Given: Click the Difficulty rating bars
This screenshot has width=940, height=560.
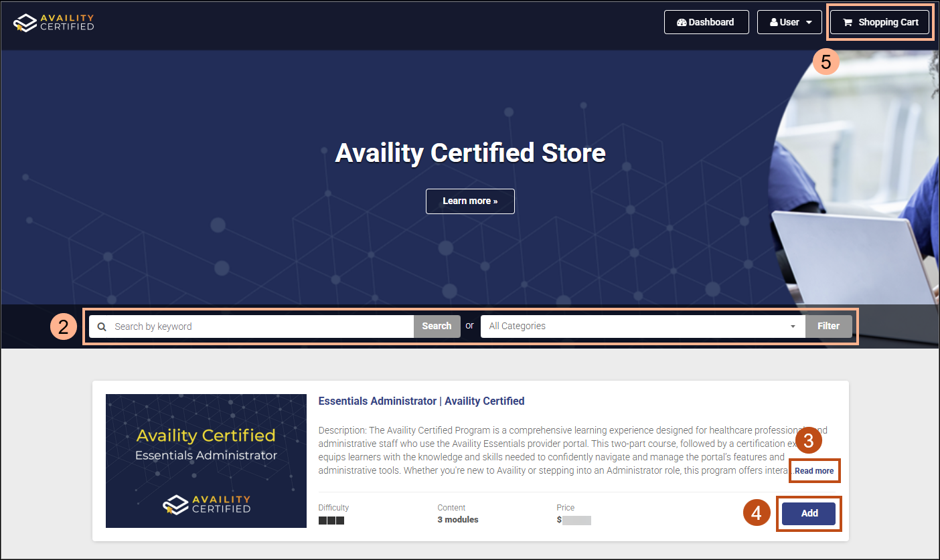Looking at the screenshot, I should (x=331, y=521).
